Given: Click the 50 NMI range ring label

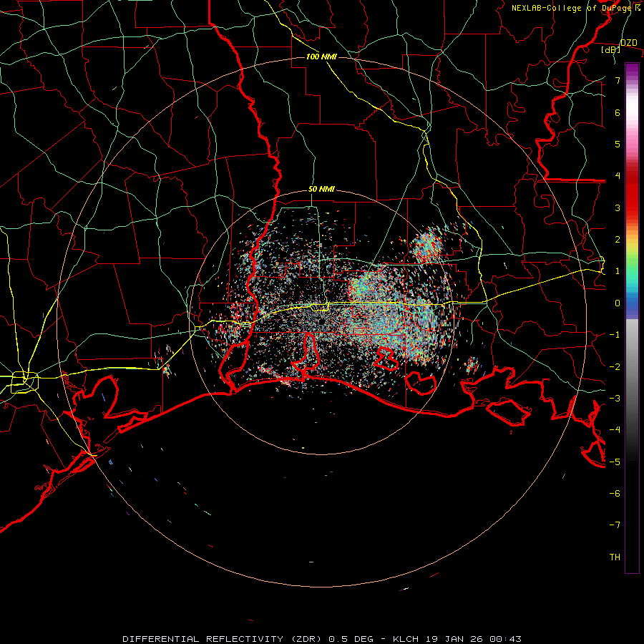Looking at the screenshot, I should [x=321, y=190].
